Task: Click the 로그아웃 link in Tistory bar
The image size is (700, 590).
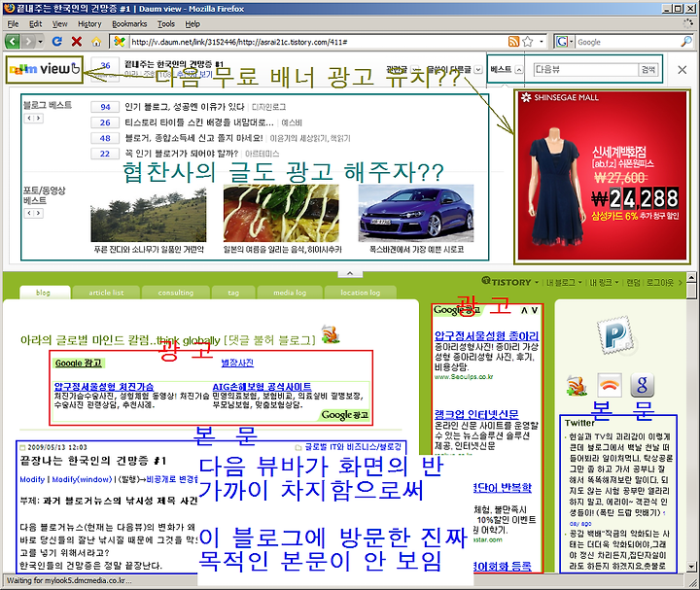Action: [660, 282]
